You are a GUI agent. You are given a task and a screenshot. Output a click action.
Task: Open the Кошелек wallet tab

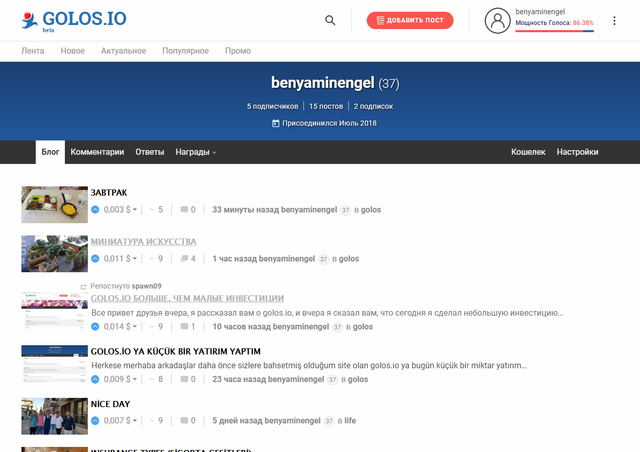point(528,152)
